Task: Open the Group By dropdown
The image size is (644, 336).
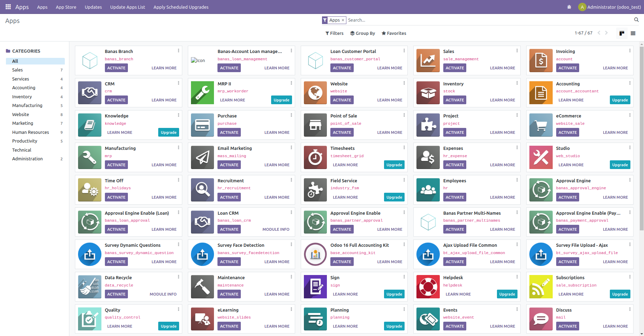Action: [362, 33]
